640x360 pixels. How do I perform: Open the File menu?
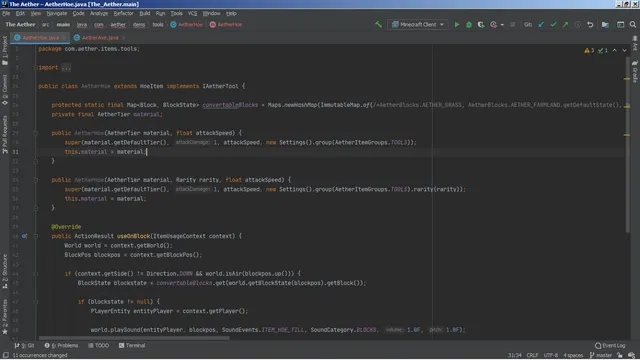pos(6,13)
